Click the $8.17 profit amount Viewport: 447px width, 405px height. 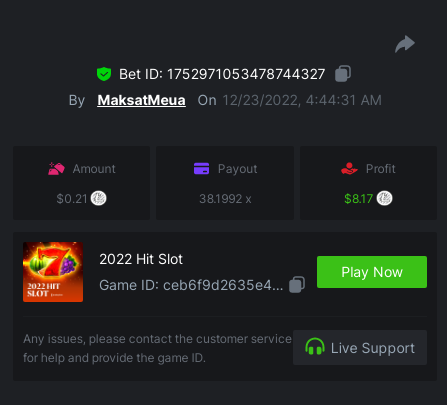coord(358,199)
